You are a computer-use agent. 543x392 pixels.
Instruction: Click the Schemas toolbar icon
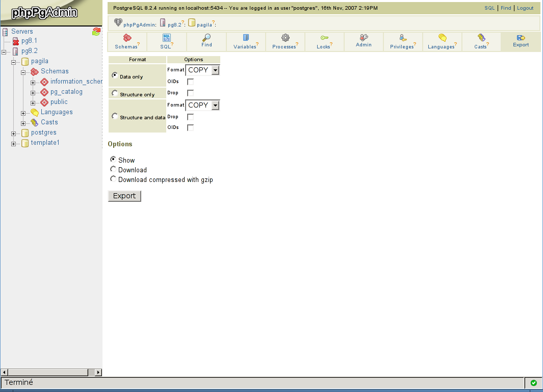(x=127, y=38)
